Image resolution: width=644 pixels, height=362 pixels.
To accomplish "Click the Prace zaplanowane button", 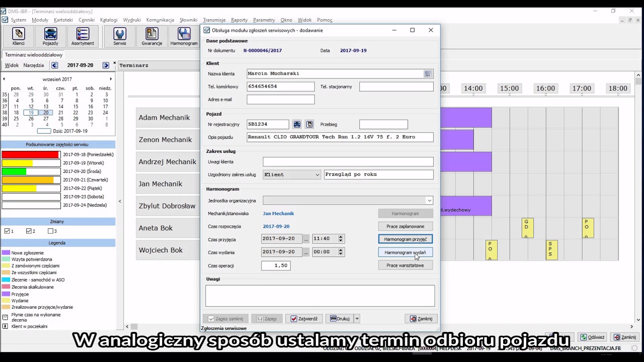I will [405, 226].
